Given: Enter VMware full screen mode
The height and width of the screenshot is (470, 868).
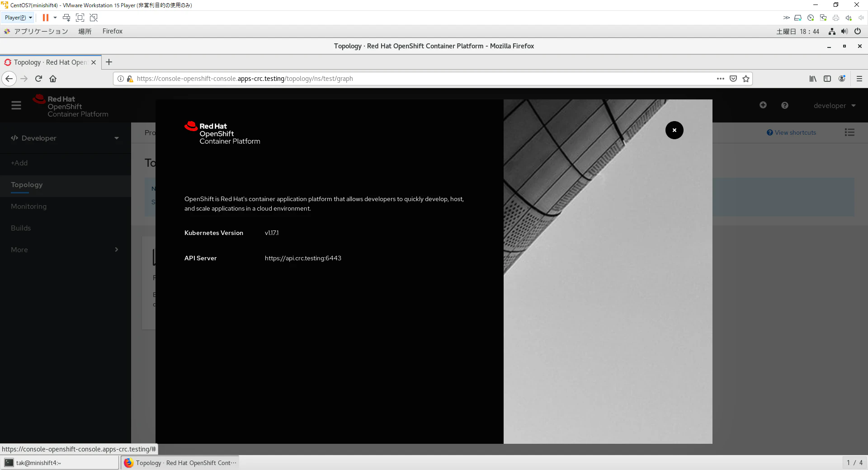Looking at the screenshot, I should [x=80, y=18].
